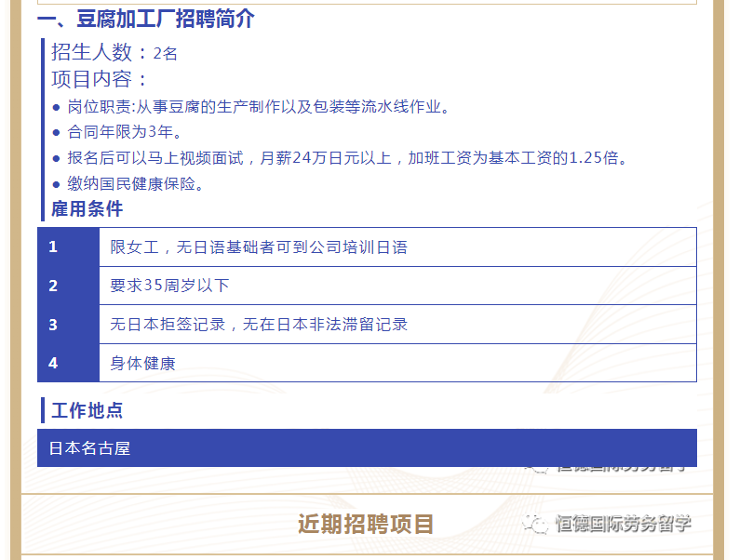The height and width of the screenshot is (560, 739).
Task: Click the heading 一、豆腐加工厂招聘简介
Action: pos(146,19)
